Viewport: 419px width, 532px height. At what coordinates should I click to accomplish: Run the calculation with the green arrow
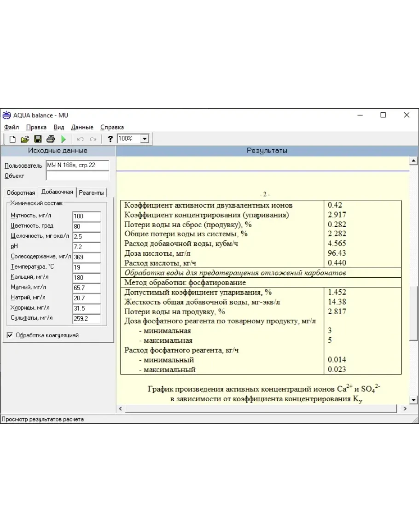point(64,139)
